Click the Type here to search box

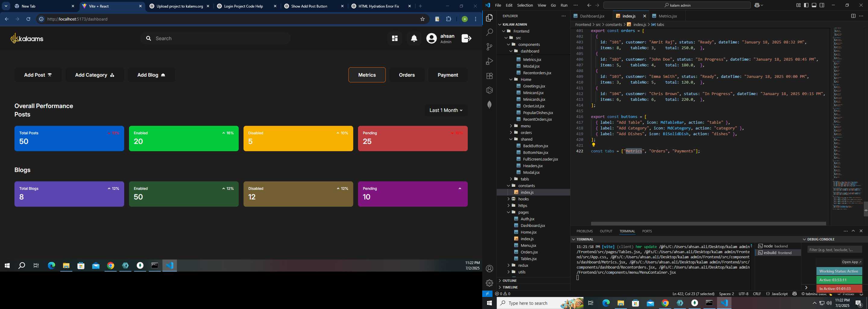tap(540, 303)
